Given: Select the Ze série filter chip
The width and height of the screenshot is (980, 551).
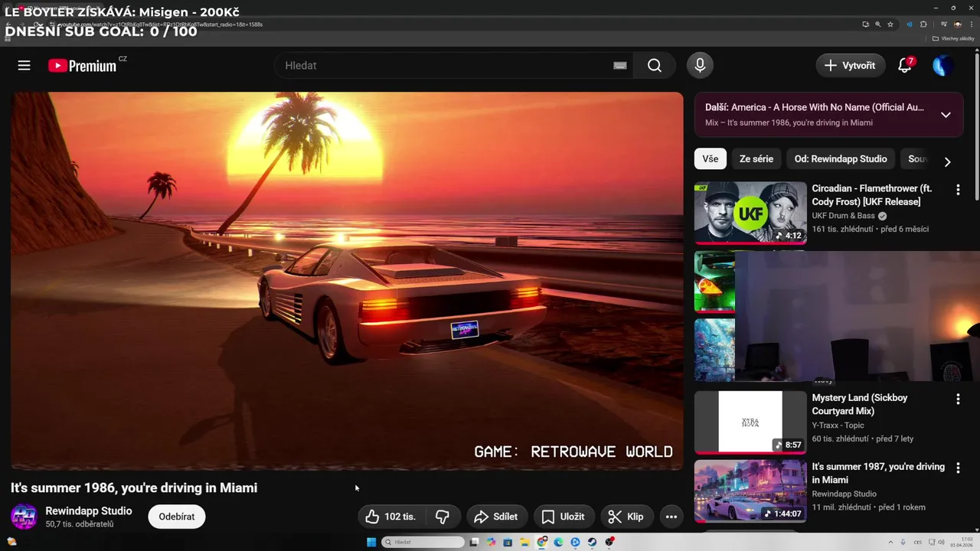Looking at the screenshot, I should pyautogui.click(x=756, y=159).
